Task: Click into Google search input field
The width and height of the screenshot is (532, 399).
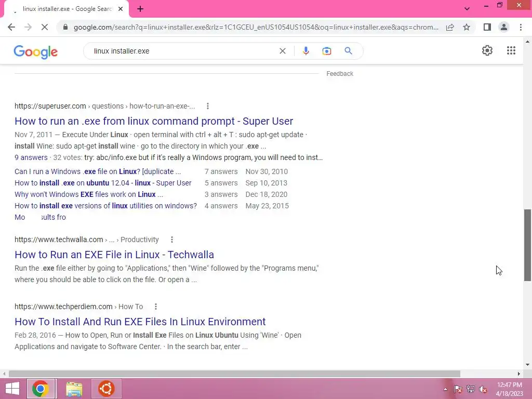Action: [183, 51]
